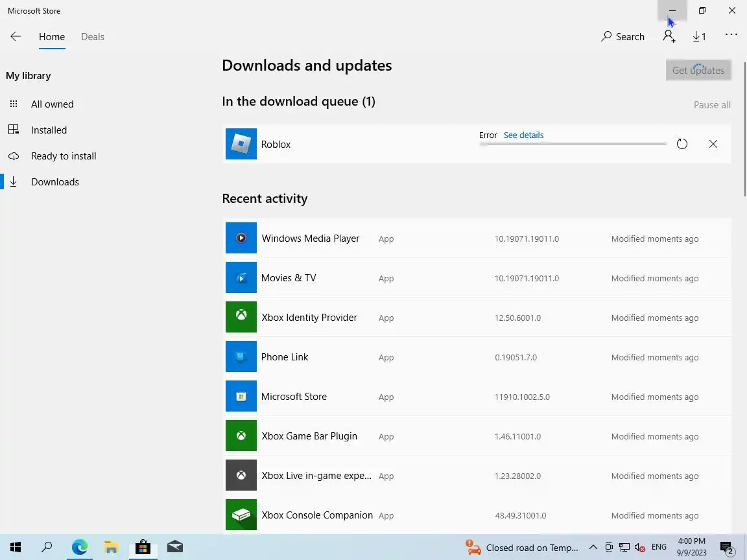Open the taskbar clock and date
Screen dimensions: 747x560
(691, 547)
